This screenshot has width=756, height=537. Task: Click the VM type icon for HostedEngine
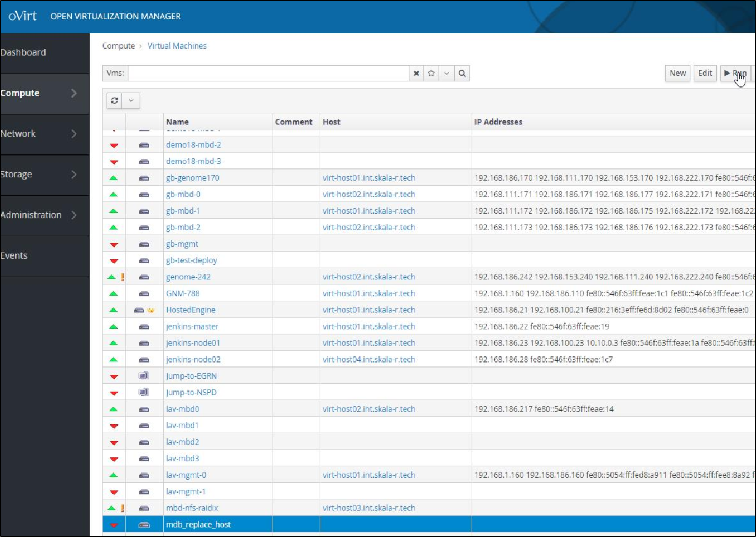[x=139, y=310]
